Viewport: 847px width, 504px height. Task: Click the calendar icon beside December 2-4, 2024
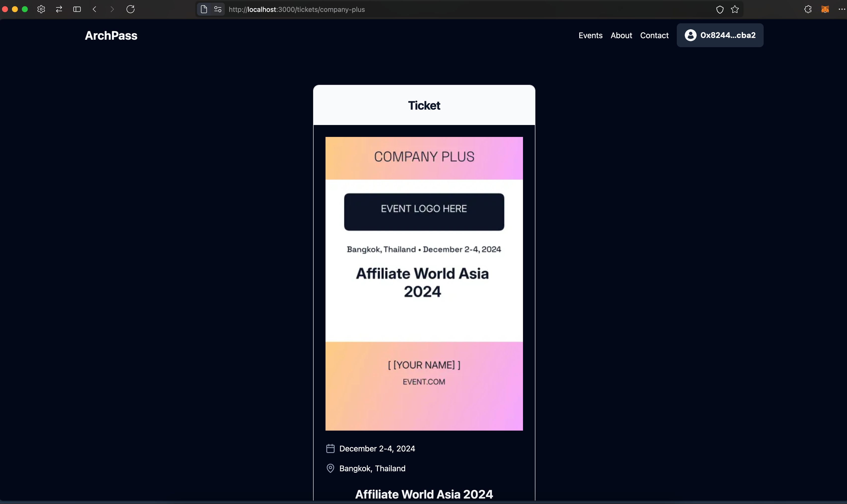[330, 449]
